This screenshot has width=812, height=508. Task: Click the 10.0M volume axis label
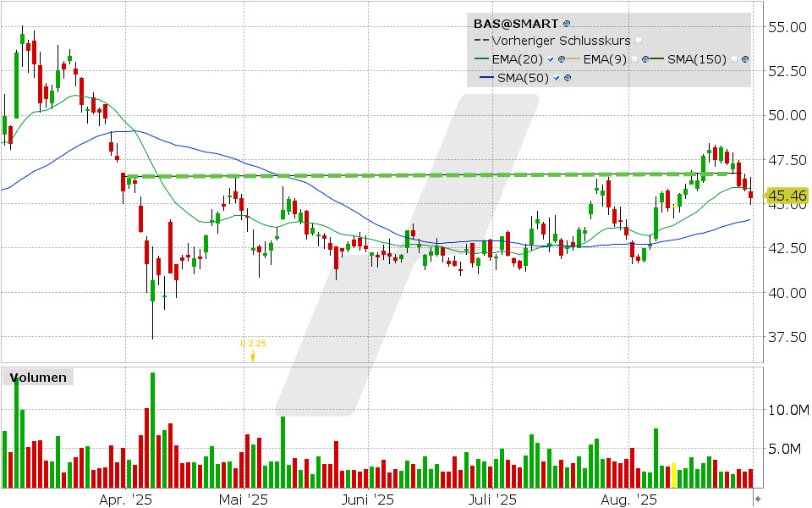pos(788,410)
